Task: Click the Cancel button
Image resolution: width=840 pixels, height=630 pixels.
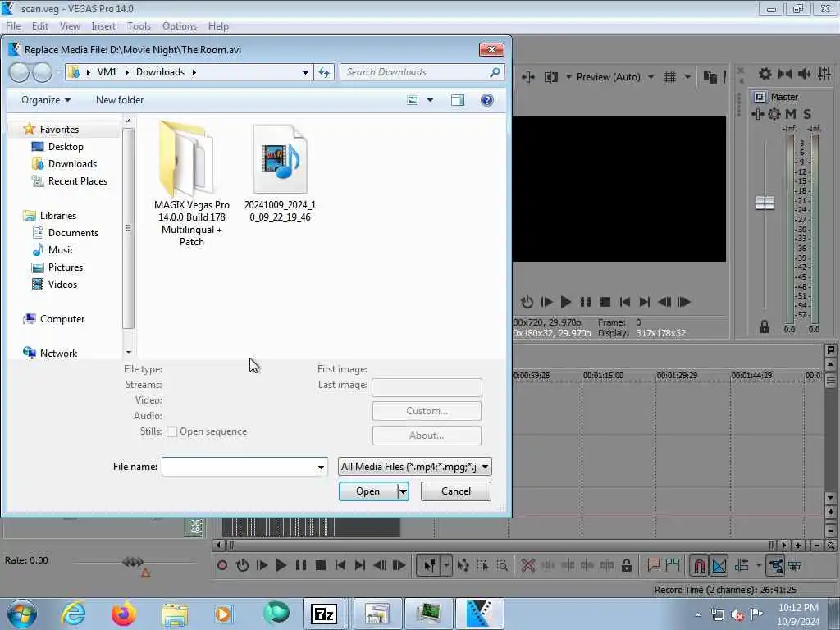Action: (x=456, y=491)
